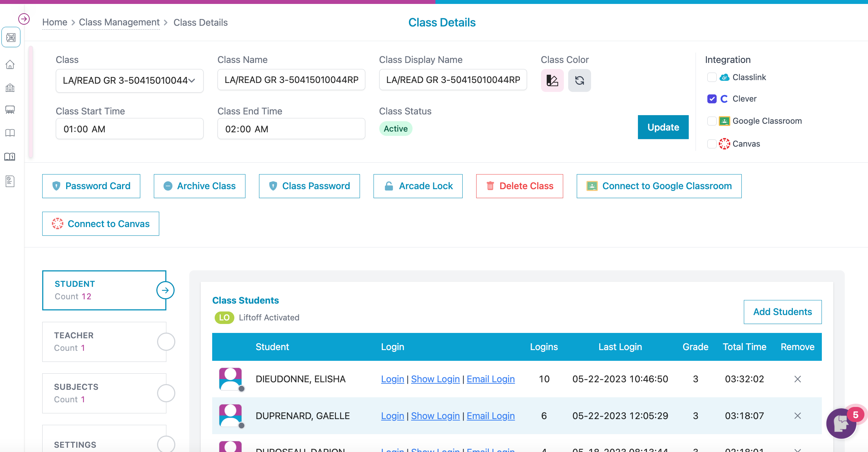This screenshot has height=452, width=868.
Task: Click the Grade column header
Action: click(696, 347)
